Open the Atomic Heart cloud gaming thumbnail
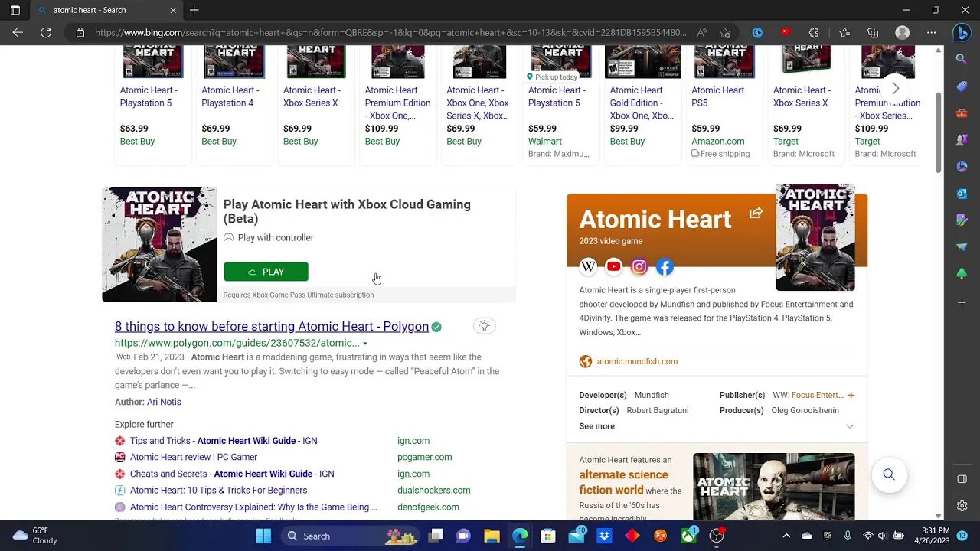This screenshot has width=980, height=551. [x=159, y=245]
